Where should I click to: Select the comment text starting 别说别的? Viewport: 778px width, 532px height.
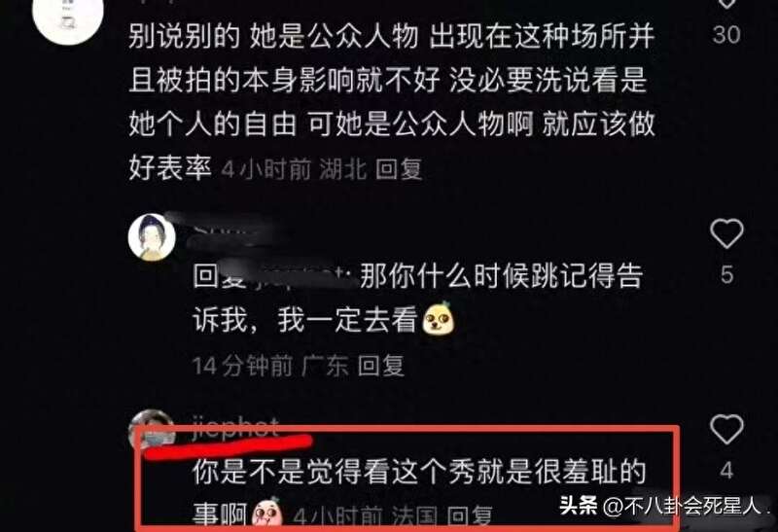(x=392, y=103)
